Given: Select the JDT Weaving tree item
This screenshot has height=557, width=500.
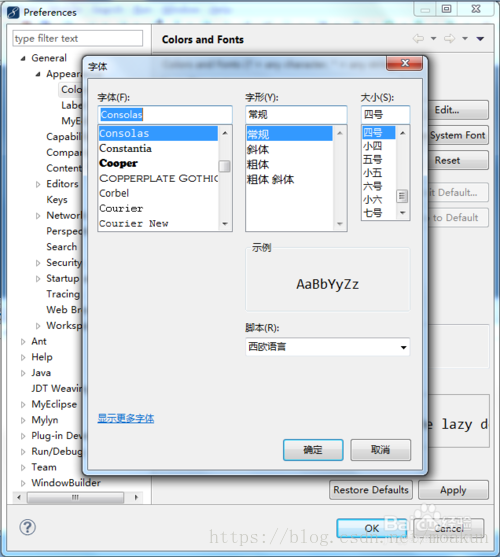Looking at the screenshot, I should pyautogui.click(x=56, y=389).
